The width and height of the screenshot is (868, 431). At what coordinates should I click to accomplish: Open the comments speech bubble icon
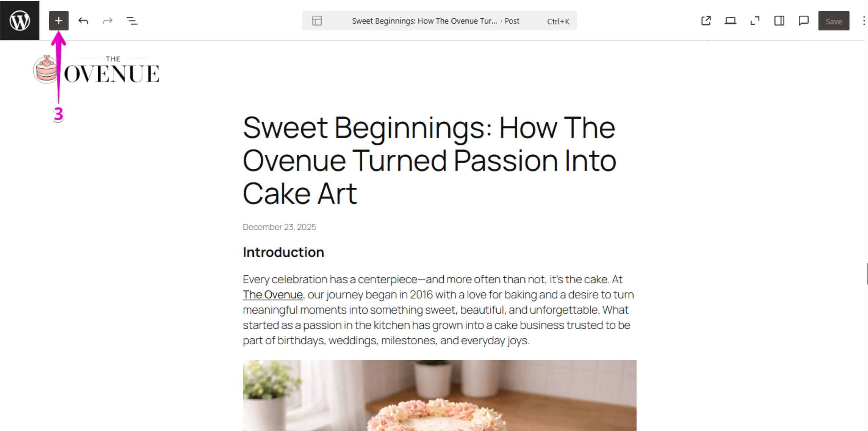[x=804, y=21]
